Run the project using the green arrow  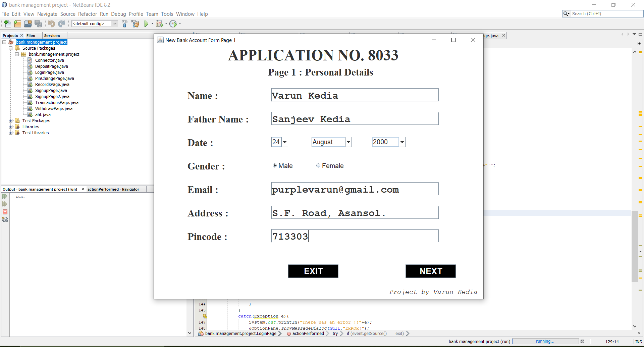click(x=147, y=23)
